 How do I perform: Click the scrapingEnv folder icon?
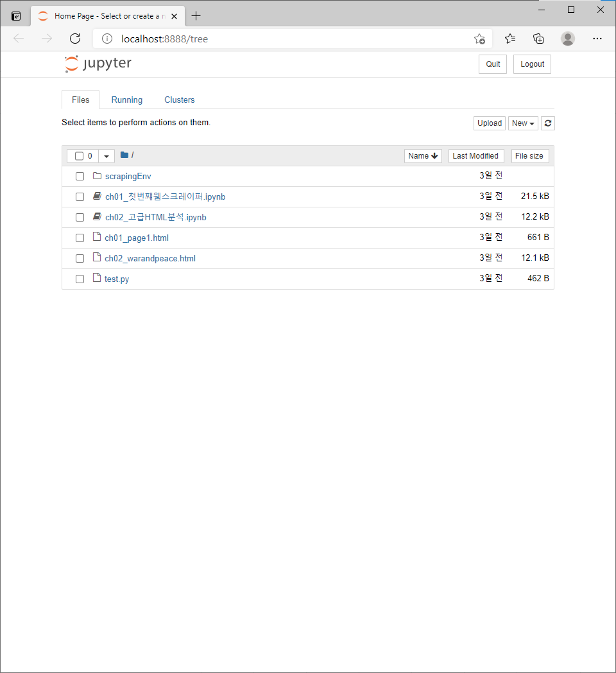click(x=98, y=176)
